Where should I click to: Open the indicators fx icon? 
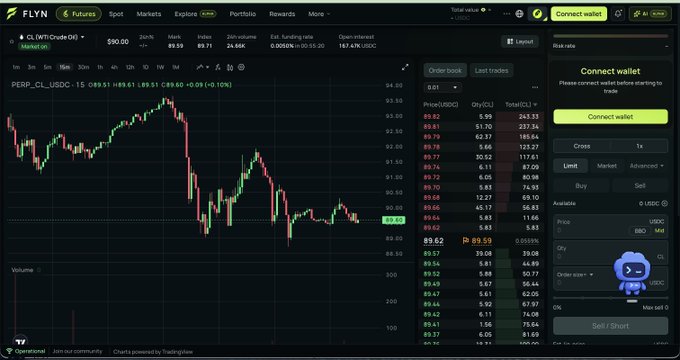(218, 67)
